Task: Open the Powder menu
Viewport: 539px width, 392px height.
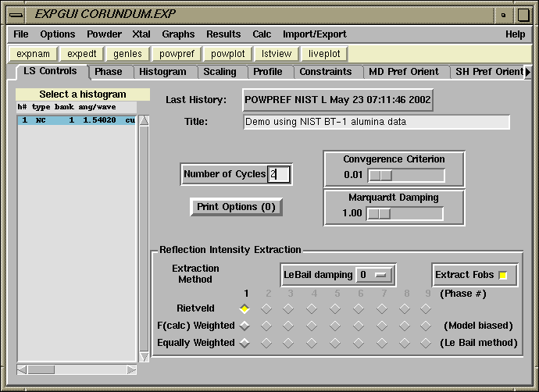Action: [104, 34]
